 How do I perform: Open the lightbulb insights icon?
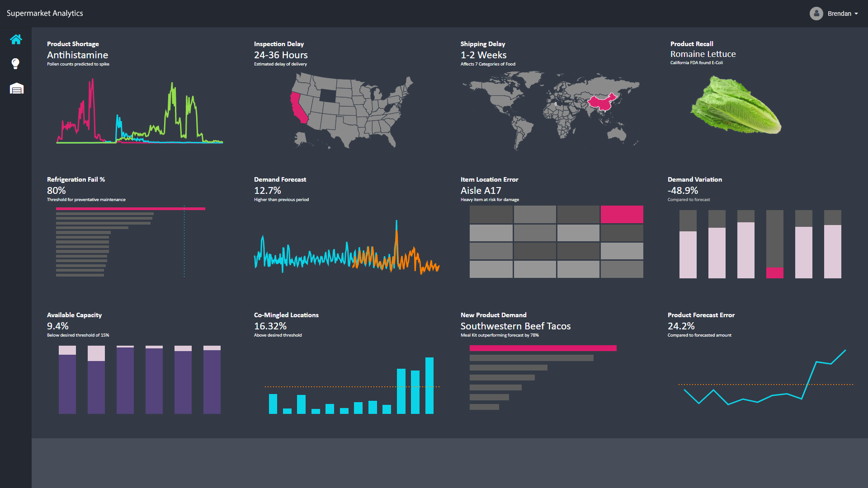pos(16,64)
